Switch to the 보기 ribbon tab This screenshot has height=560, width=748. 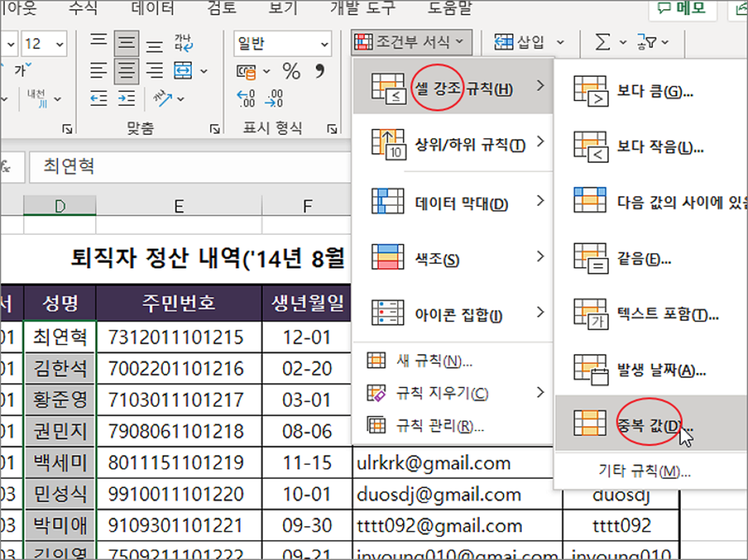coord(283,8)
